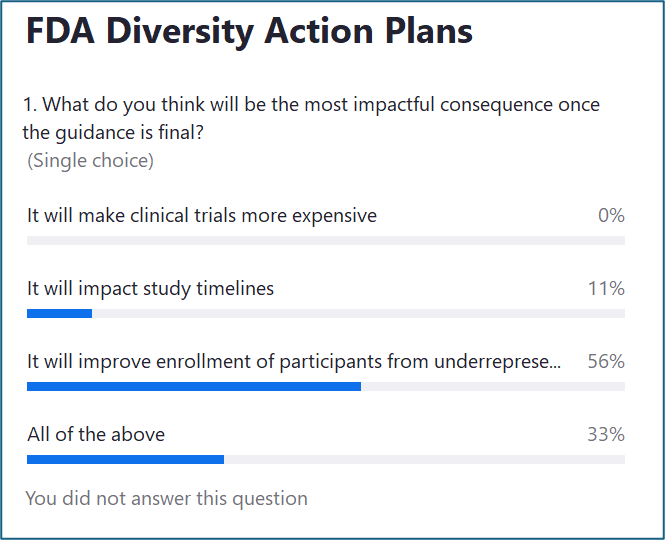The width and height of the screenshot is (666, 540).
Task: Click the truncation ellipsis after 'underreprese'
Action: (x=555, y=362)
